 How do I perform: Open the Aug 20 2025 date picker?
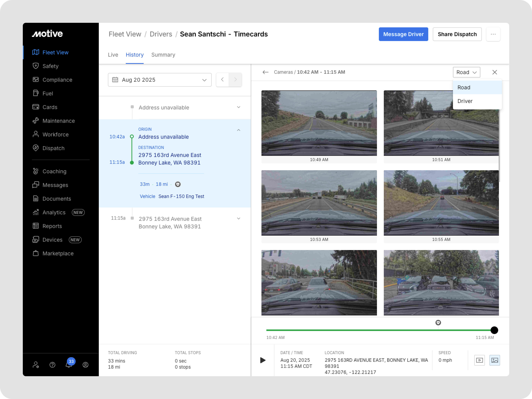click(x=159, y=80)
